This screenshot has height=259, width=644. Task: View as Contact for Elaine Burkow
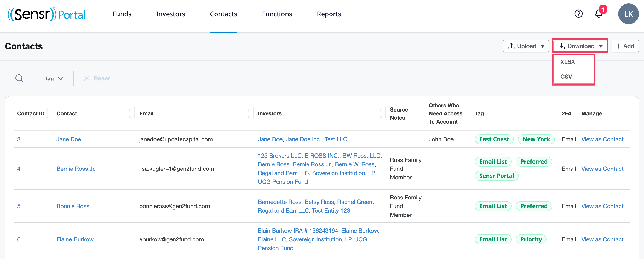pyautogui.click(x=602, y=239)
